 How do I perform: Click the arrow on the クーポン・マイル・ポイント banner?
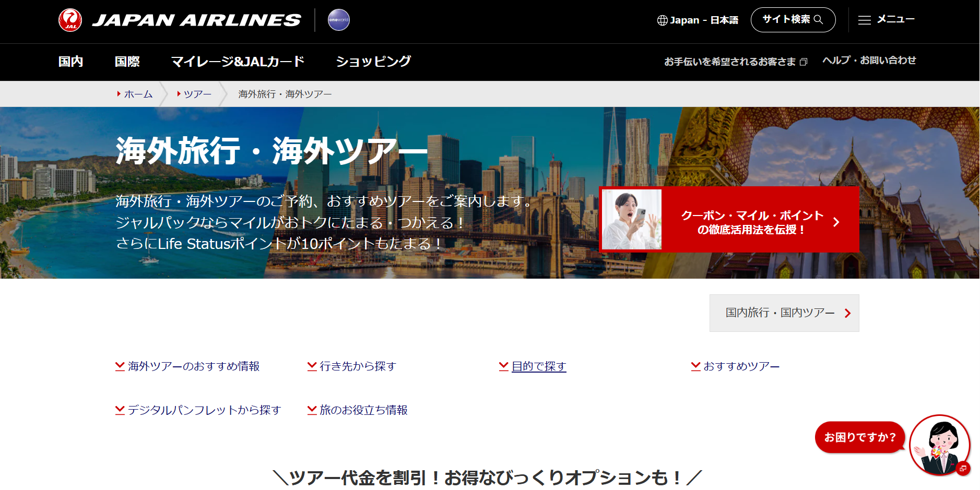click(x=836, y=222)
